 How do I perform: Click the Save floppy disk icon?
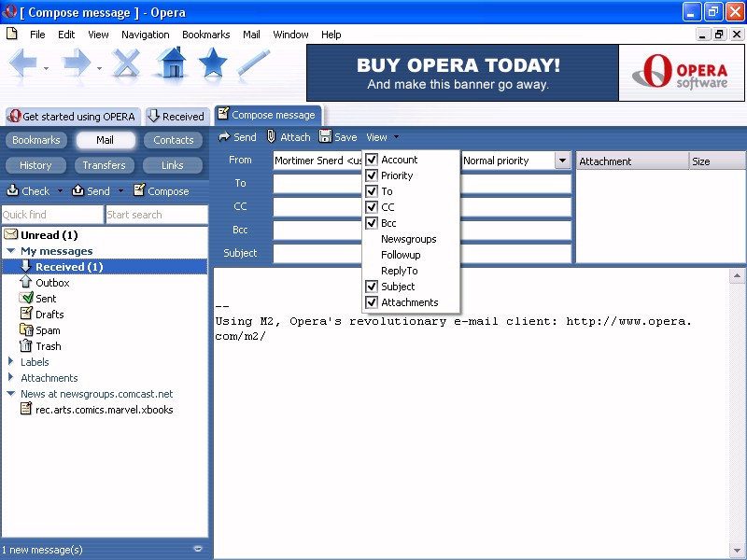pyautogui.click(x=325, y=137)
